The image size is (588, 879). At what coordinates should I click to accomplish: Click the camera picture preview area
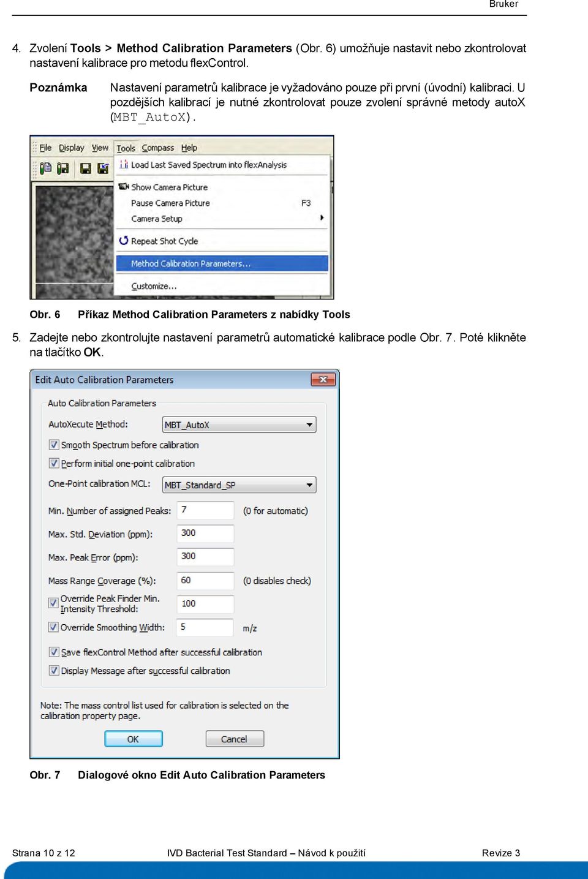(74, 241)
